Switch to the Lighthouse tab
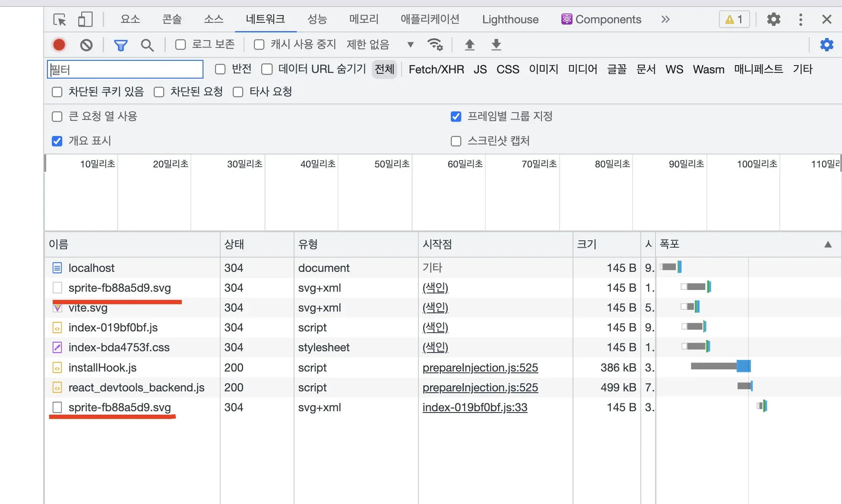 [510, 19]
